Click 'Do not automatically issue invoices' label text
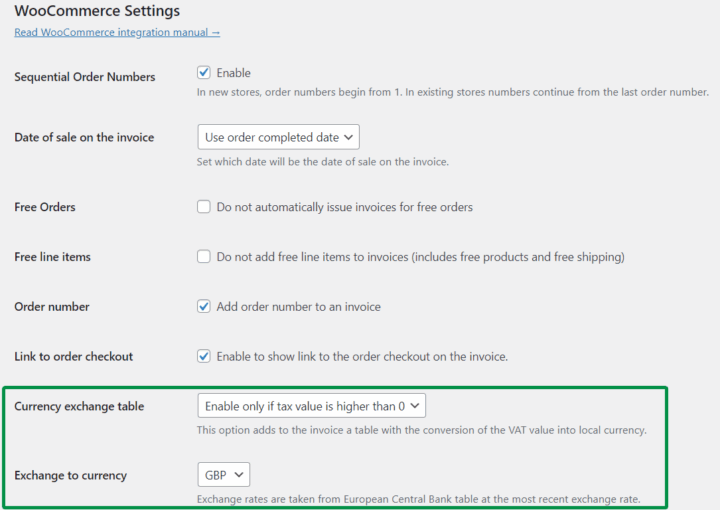Viewport: 720px width, 510px height. click(344, 207)
